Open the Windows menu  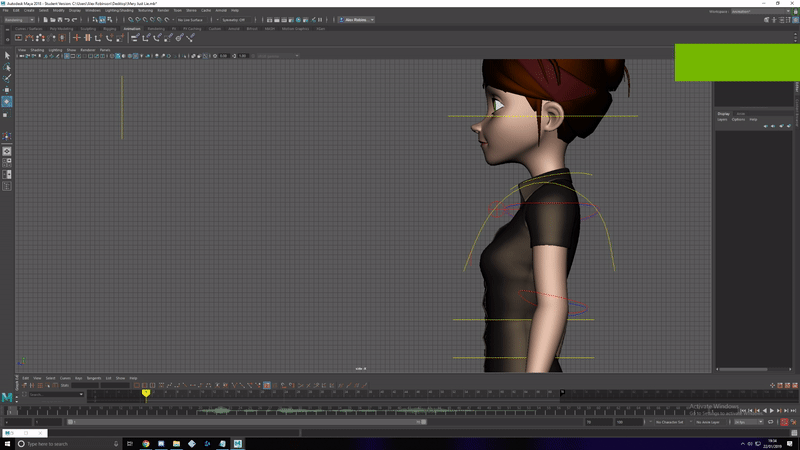click(93, 10)
